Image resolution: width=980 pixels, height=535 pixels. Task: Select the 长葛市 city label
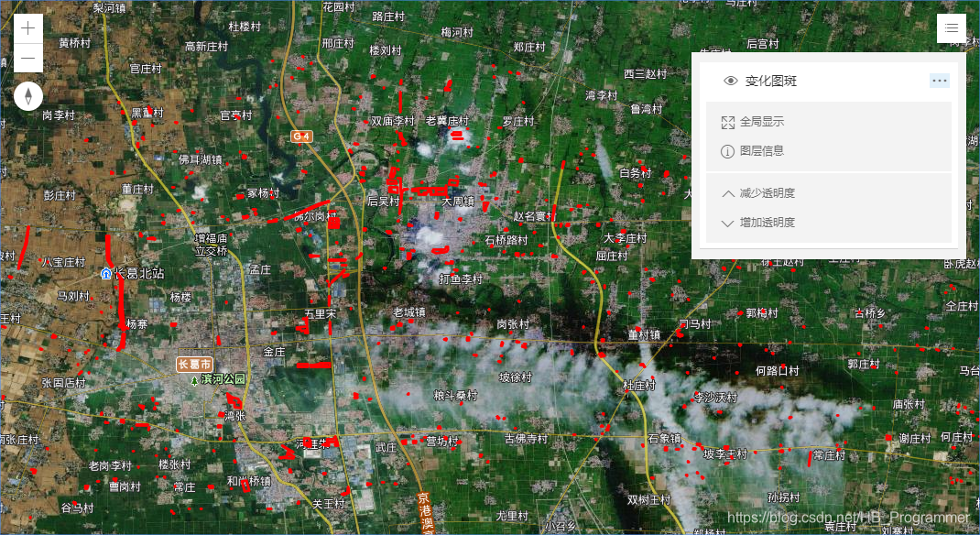(x=194, y=364)
